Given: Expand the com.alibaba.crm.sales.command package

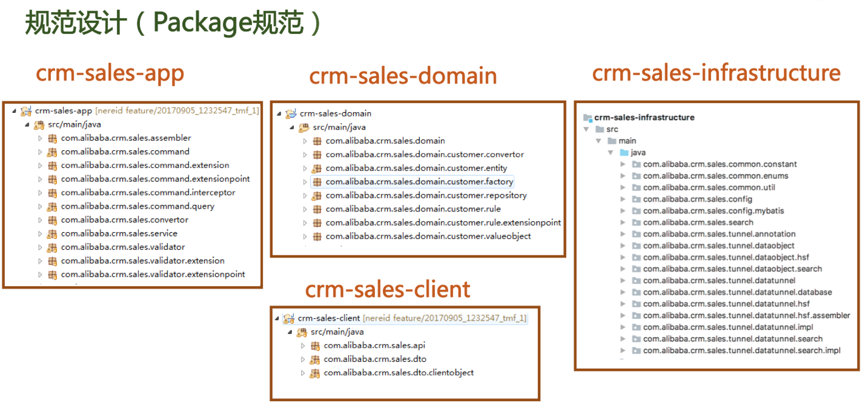Looking at the screenshot, I should 40,152.
